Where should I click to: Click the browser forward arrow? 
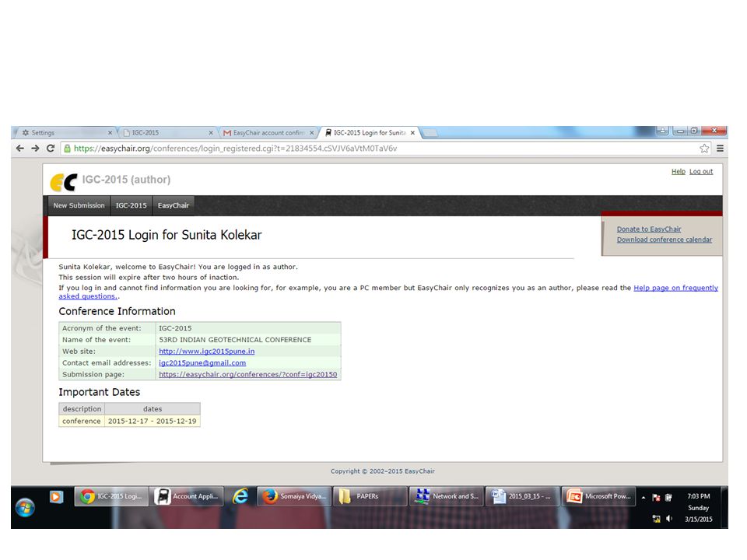pos(35,149)
